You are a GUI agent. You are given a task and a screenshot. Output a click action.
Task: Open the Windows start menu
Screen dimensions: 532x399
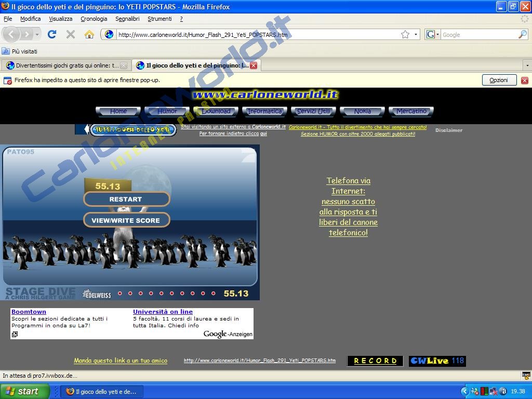(24, 391)
